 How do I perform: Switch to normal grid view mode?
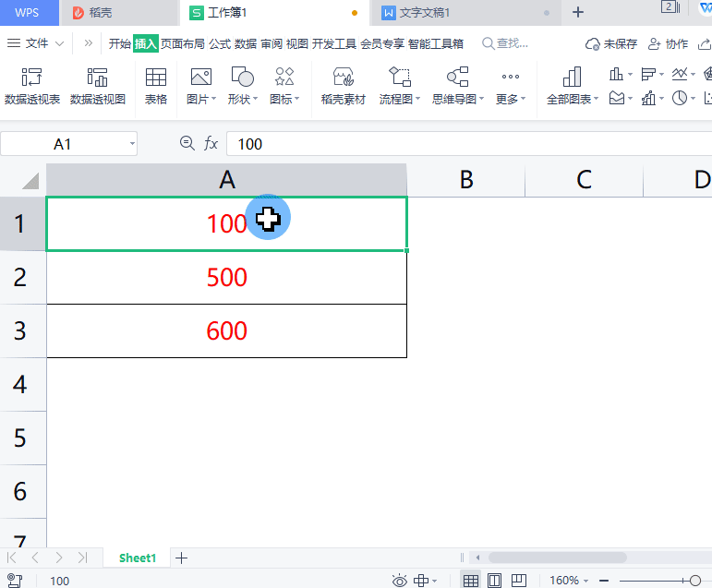pyautogui.click(x=471, y=581)
